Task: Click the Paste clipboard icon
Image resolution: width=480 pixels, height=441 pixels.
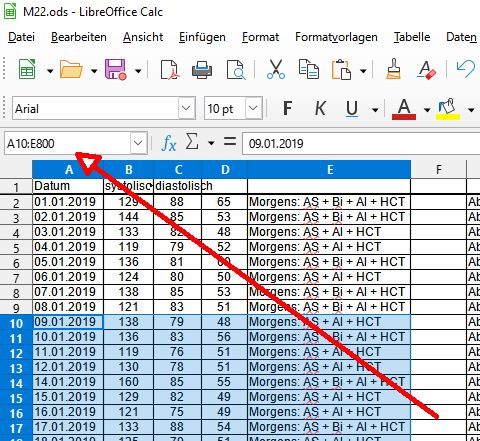Action: 341,69
